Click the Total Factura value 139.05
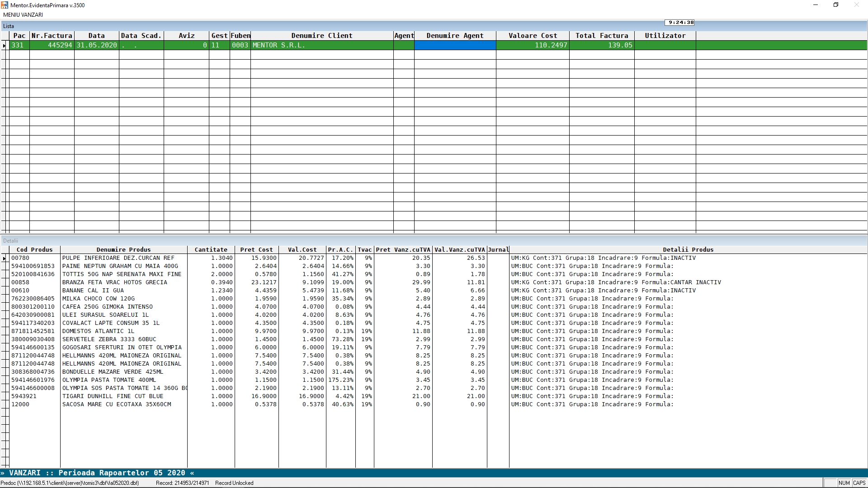Viewport: 868px width, 488px height. point(619,45)
